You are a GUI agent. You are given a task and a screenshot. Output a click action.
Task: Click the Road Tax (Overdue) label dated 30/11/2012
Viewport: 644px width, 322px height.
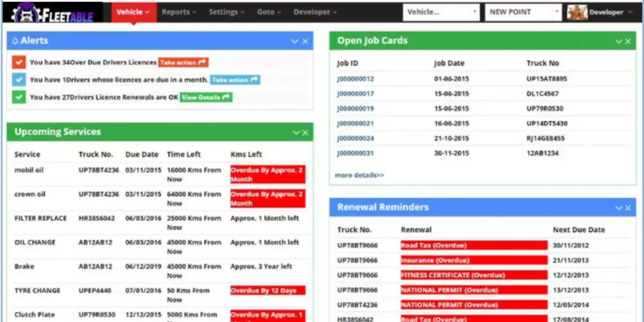(x=474, y=245)
